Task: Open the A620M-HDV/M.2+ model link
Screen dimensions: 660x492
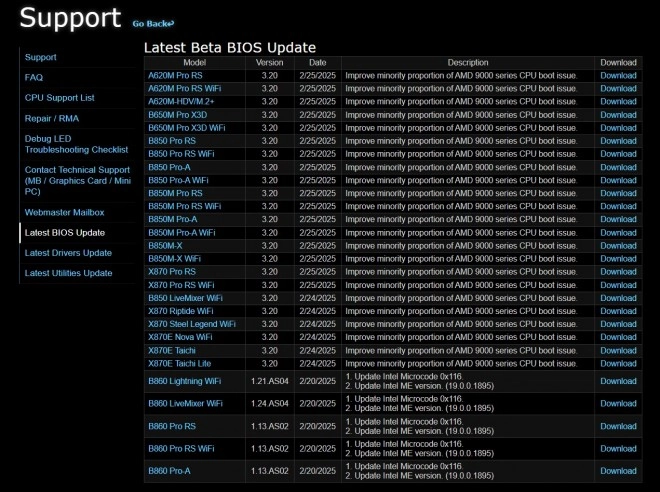Action: [181, 101]
